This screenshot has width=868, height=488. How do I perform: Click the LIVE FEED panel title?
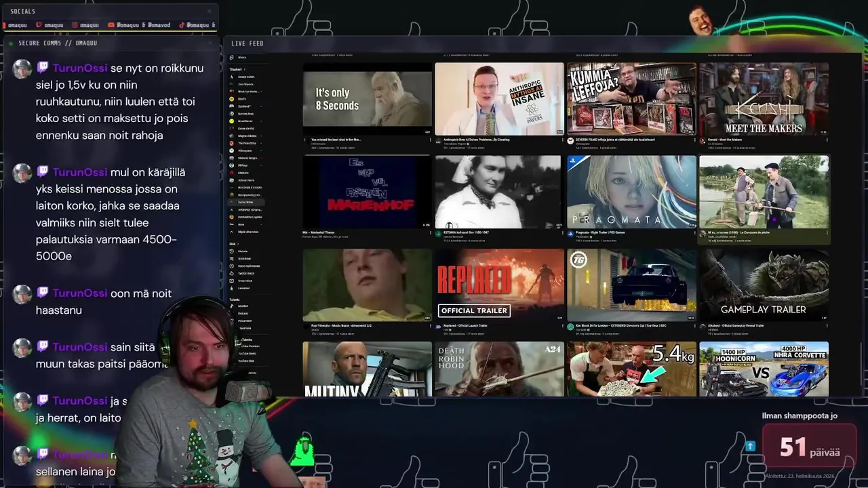coord(248,43)
